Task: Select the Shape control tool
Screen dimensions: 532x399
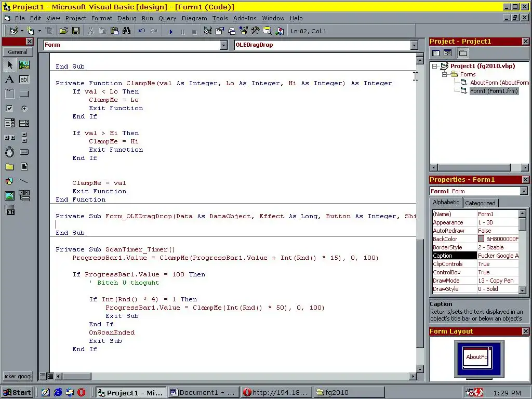Action: [10, 181]
